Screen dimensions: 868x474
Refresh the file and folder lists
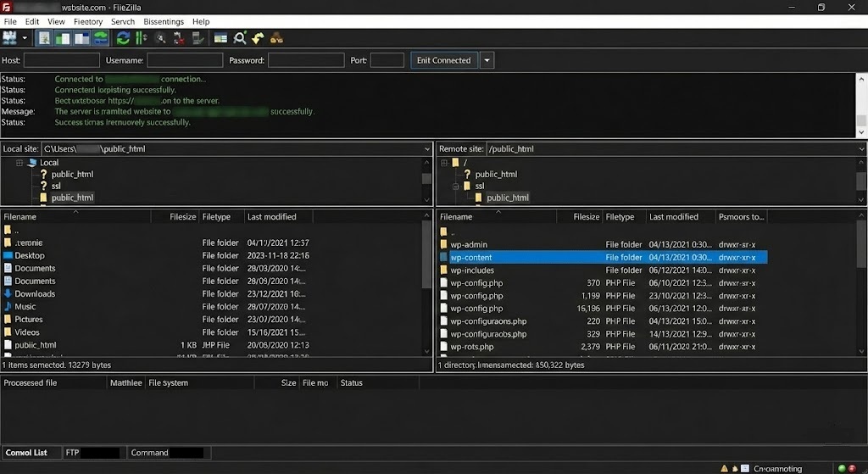(x=123, y=37)
